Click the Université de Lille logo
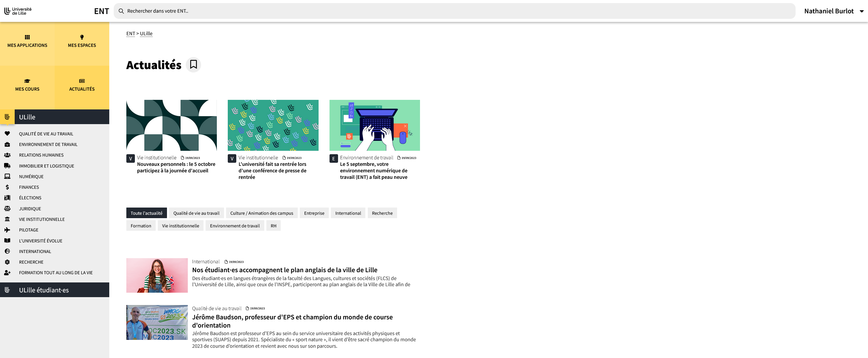 point(18,11)
